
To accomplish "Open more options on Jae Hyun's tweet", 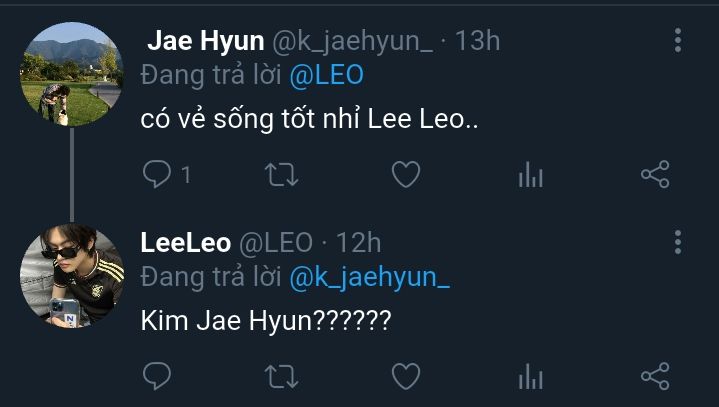I will pyautogui.click(x=678, y=41).
